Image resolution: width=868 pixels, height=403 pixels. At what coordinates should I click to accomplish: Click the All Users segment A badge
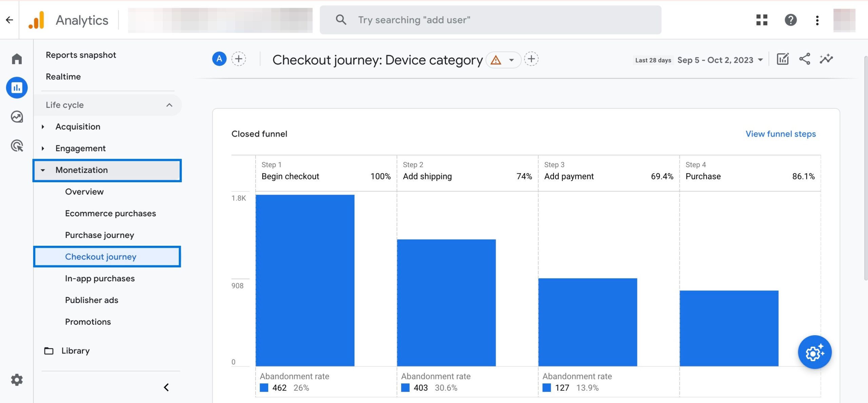[x=219, y=59]
